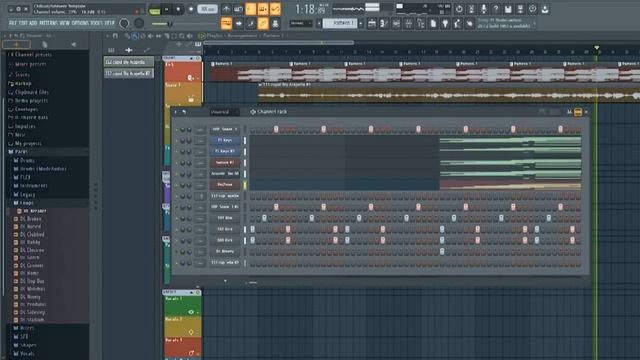Select the DL Hop Duo loop item
This screenshot has width=640, height=360.
32,281
